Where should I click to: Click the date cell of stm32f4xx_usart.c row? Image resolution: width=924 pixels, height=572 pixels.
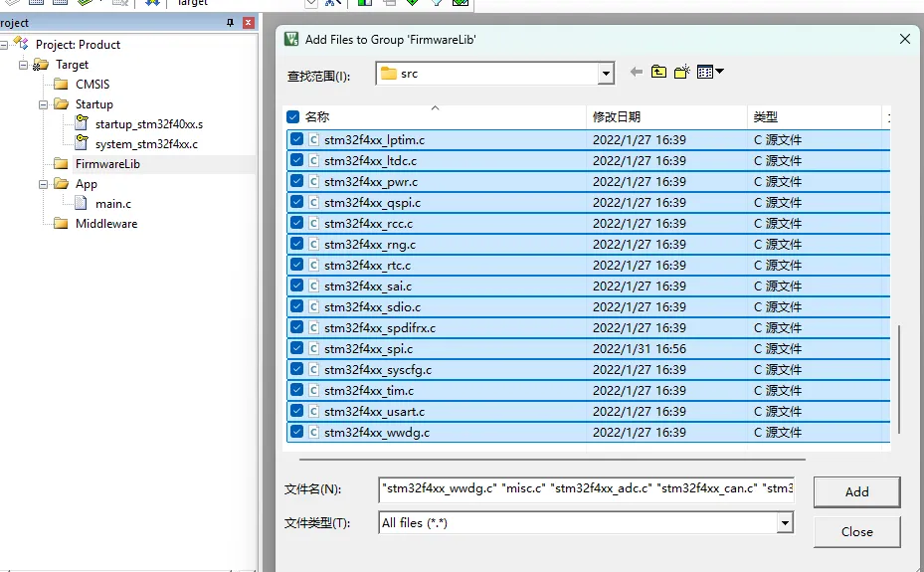click(640, 411)
